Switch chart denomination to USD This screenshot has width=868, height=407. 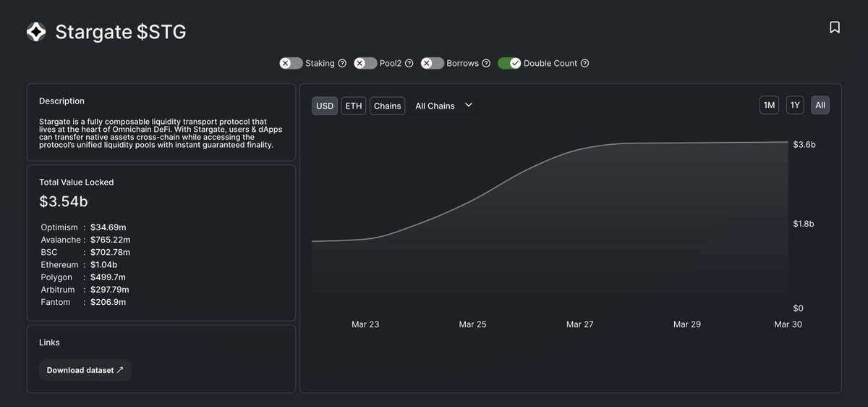tap(325, 106)
